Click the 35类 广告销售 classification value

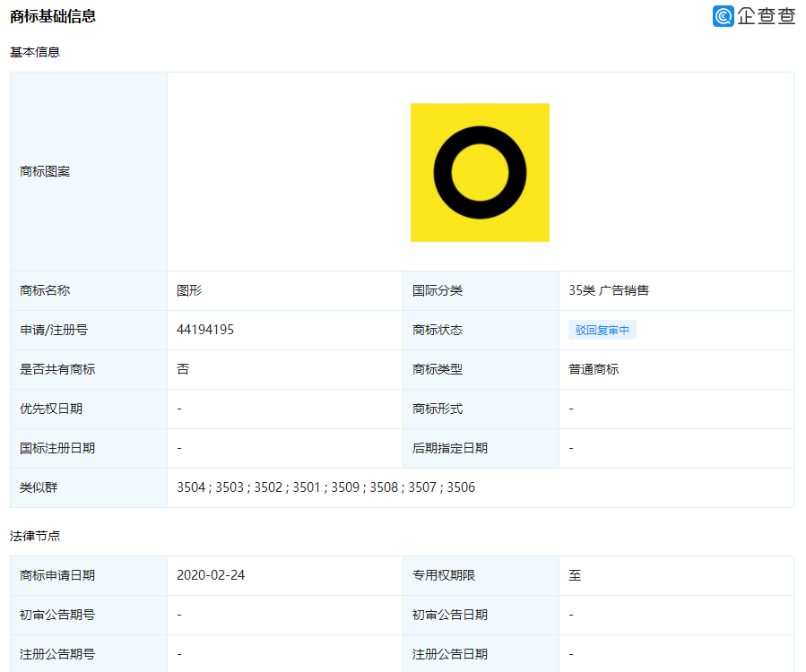point(609,290)
